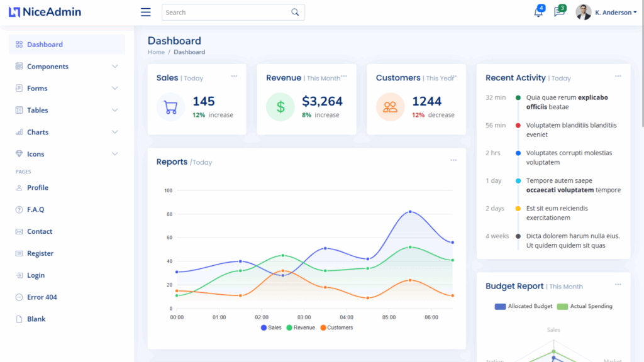This screenshot has width=644, height=362.
Task: Open the Login page
Action: click(x=36, y=275)
